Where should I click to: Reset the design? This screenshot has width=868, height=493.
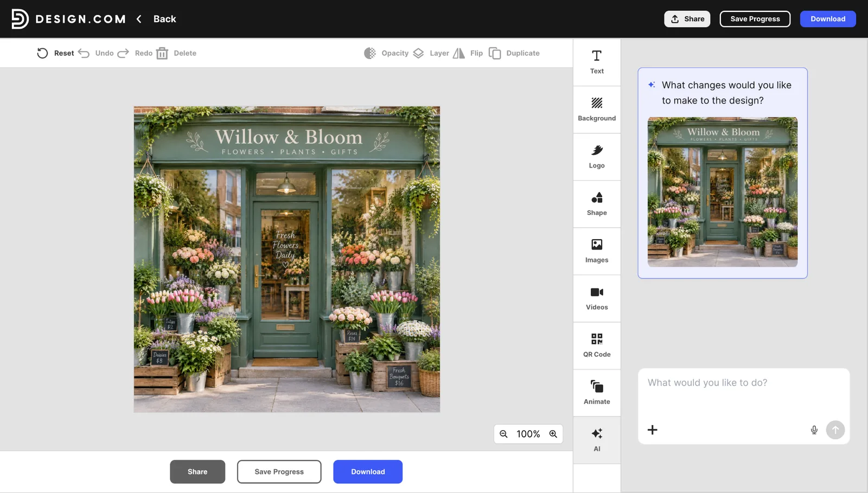55,53
